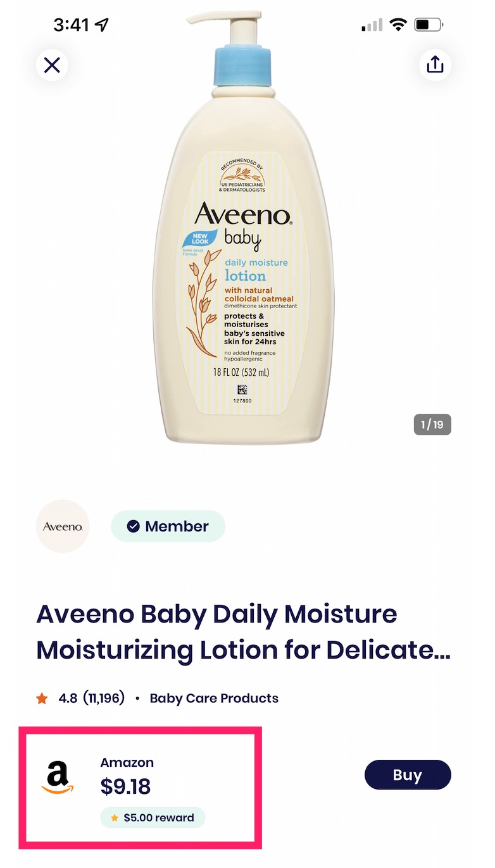This screenshot has height=868, width=495.
Task: Tap the 1/19 image counter badge
Action: click(432, 425)
